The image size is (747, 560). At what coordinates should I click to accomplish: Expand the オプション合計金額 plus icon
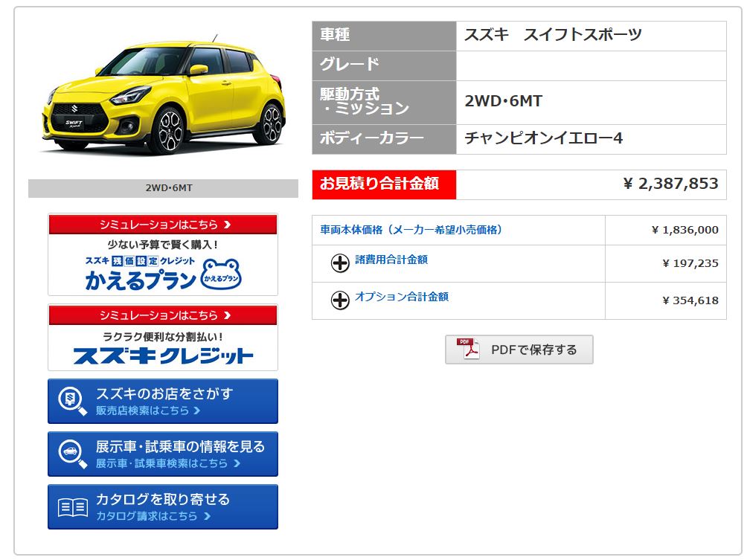pyautogui.click(x=340, y=300)
